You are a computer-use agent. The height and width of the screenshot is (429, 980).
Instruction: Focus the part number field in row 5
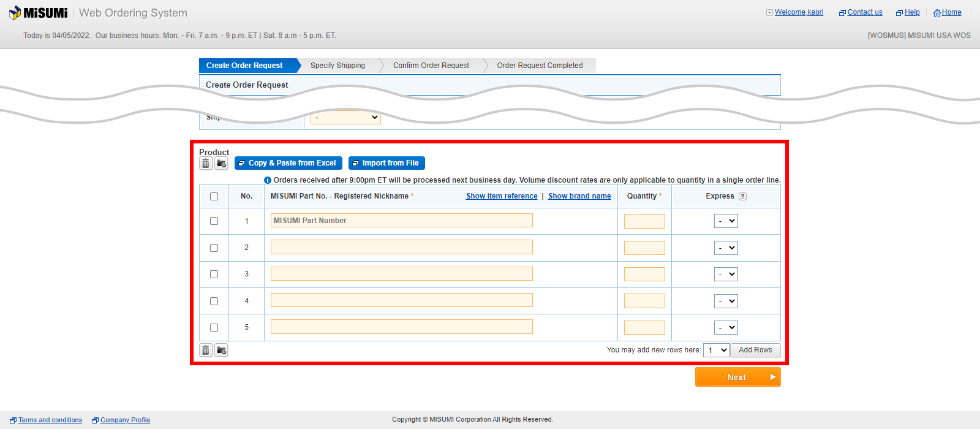pyautogui.click(x=402, y=327)
